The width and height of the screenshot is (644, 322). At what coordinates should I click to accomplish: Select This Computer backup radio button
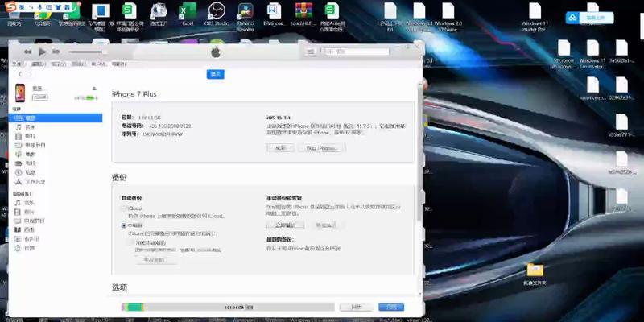[x=124, y=225]
